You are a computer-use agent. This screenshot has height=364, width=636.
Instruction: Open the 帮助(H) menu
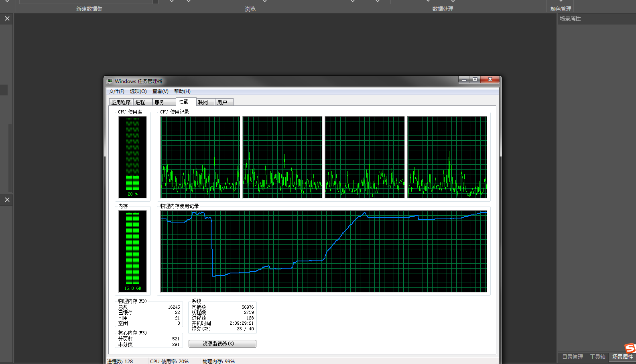pyautogui.click(x=182, y=91)
